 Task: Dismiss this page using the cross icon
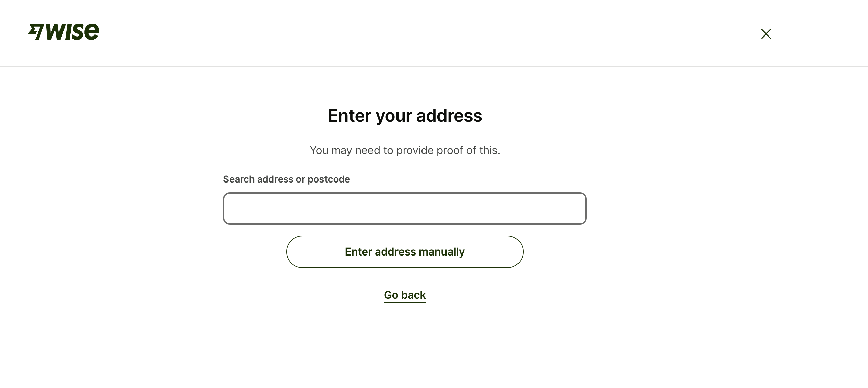pos(766,34)
